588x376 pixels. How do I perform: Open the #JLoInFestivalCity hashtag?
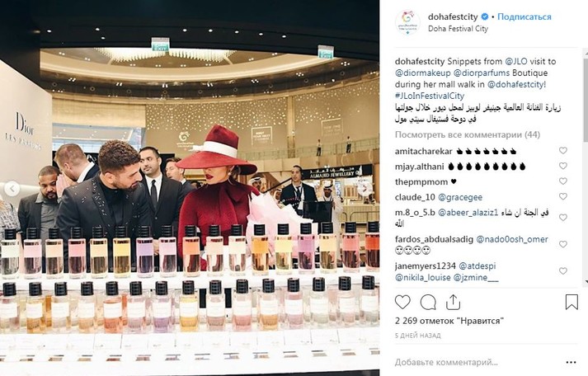pos(430,96)
